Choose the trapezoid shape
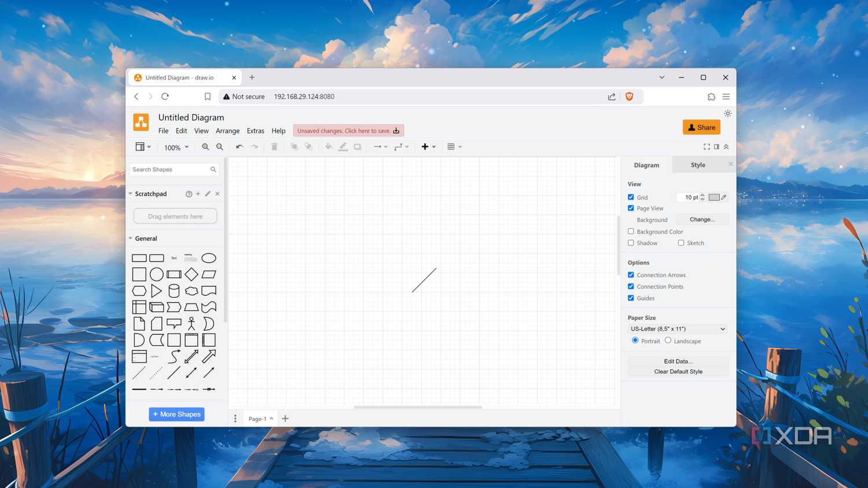Viewport: 868px width, 488px height. 192,307
